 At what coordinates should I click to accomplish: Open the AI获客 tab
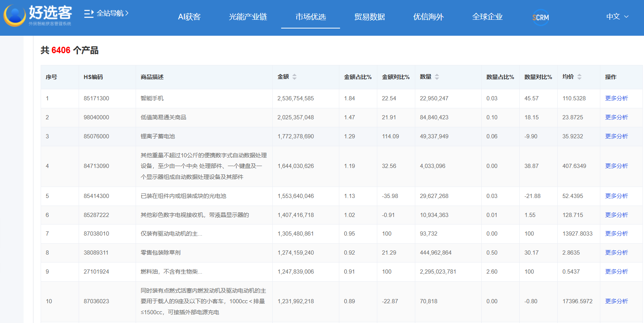(x=189, y=17)
